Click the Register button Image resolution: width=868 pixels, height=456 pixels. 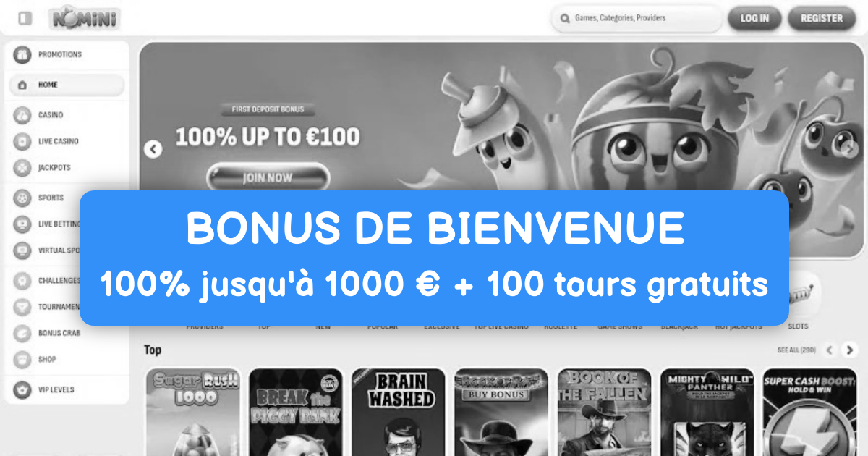tap(822, 18)
